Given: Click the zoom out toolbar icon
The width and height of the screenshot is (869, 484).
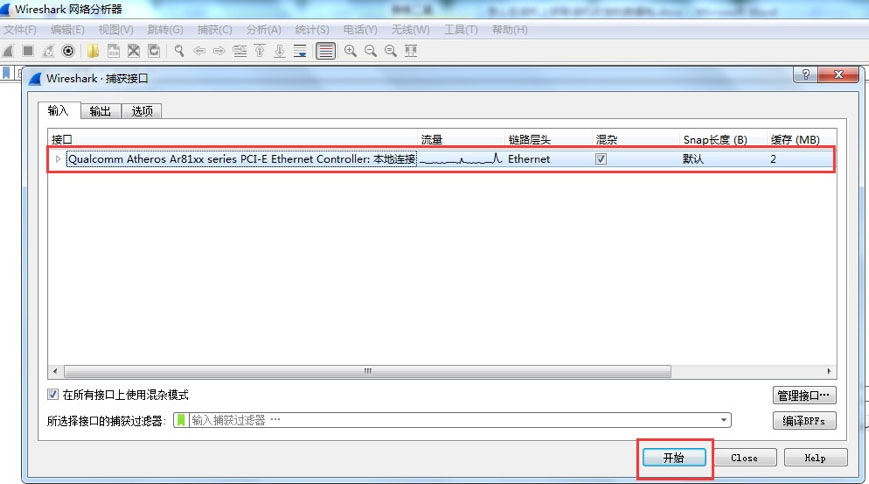Looking at the screenshot, I should (x=370, y=51).
